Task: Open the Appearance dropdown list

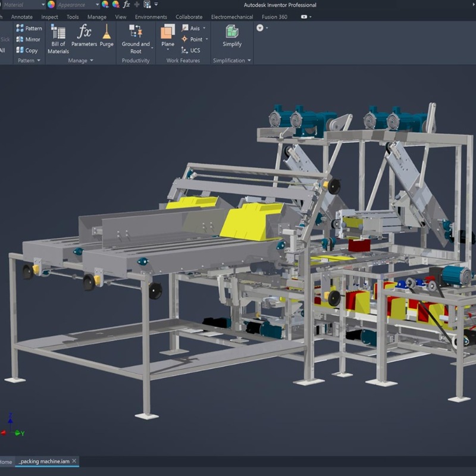Action: click(97, 5)
